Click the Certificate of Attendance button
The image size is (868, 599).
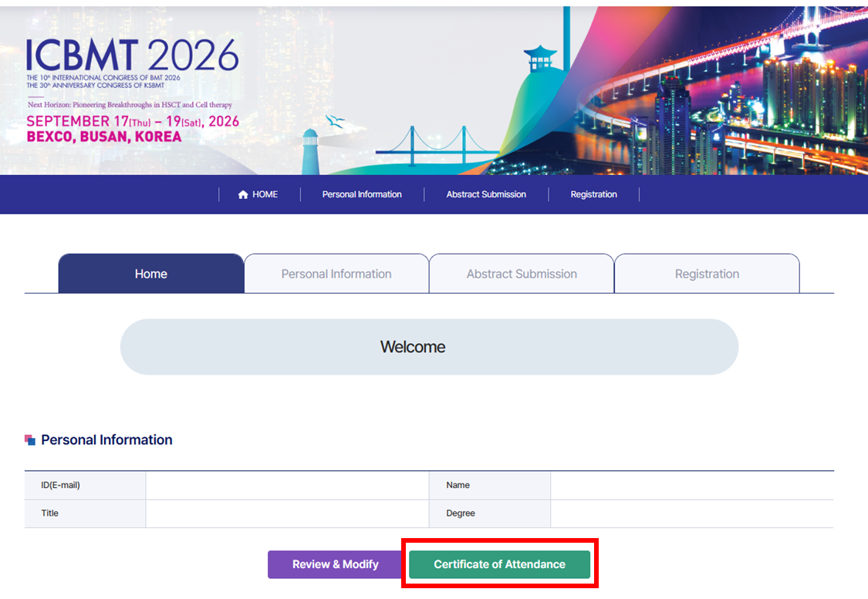pyautogui.click(x=499, y=565)
